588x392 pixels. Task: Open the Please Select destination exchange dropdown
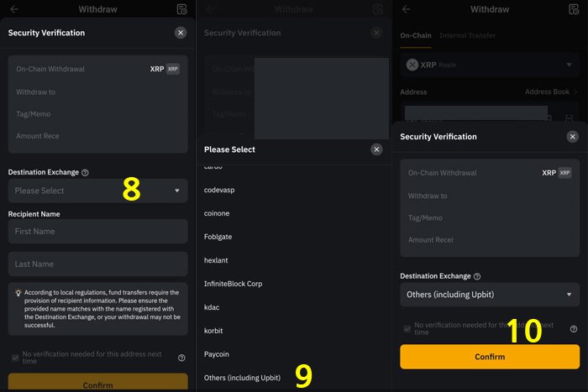point(98,191)
